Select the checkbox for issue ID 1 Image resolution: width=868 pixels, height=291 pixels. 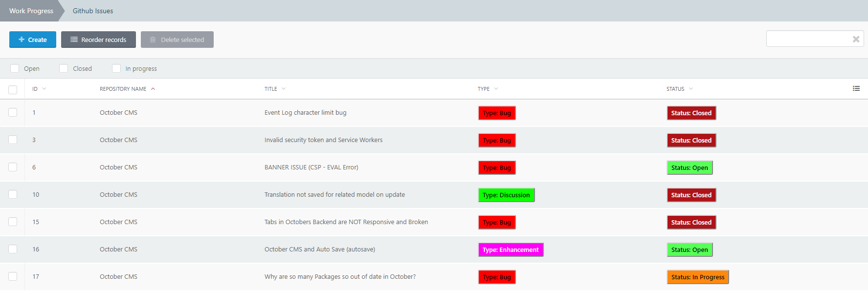(x=13, y=112)
